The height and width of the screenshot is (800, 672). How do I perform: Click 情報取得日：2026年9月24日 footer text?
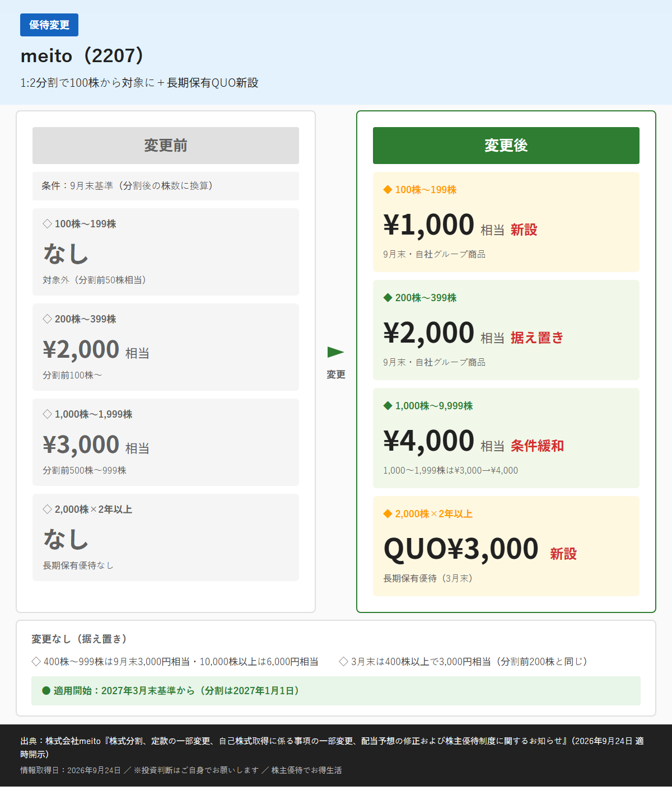[x=71, y=770]
